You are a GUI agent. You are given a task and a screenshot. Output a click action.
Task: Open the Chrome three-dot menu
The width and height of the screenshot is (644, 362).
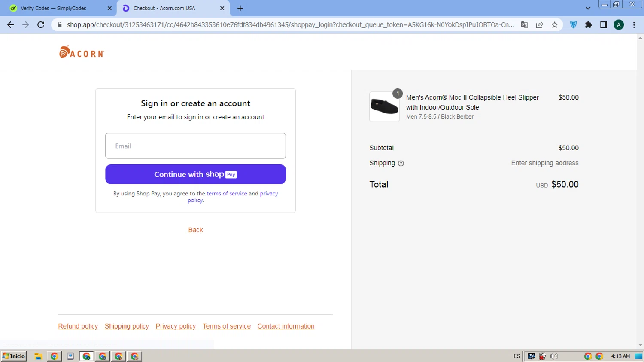tap(634, 25)
